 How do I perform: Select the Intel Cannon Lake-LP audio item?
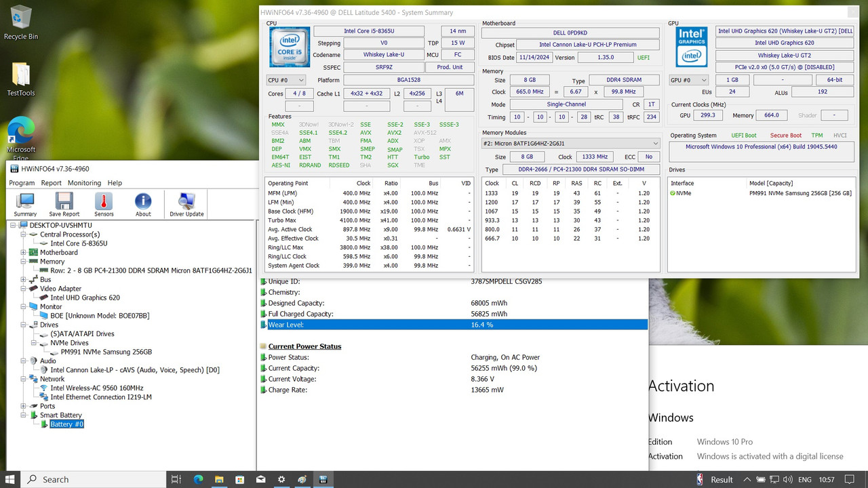coord(135,370)
